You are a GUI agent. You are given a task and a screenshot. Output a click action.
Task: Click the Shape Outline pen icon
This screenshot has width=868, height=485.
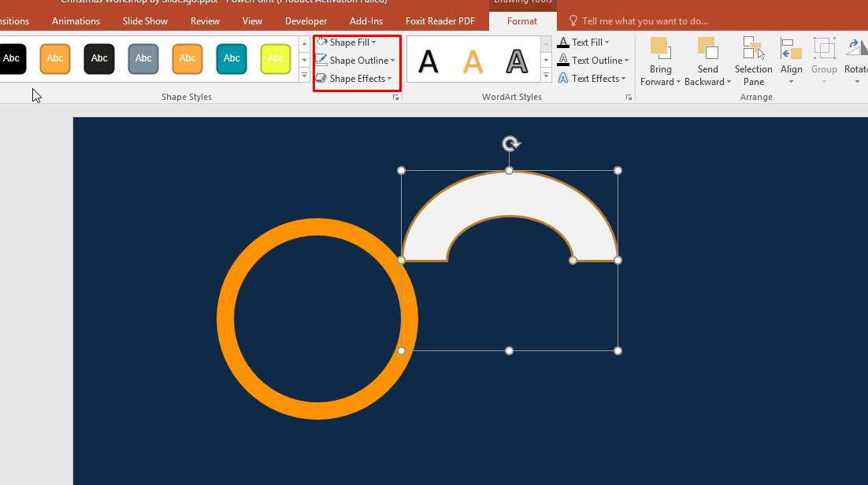[x=321, y=60]
